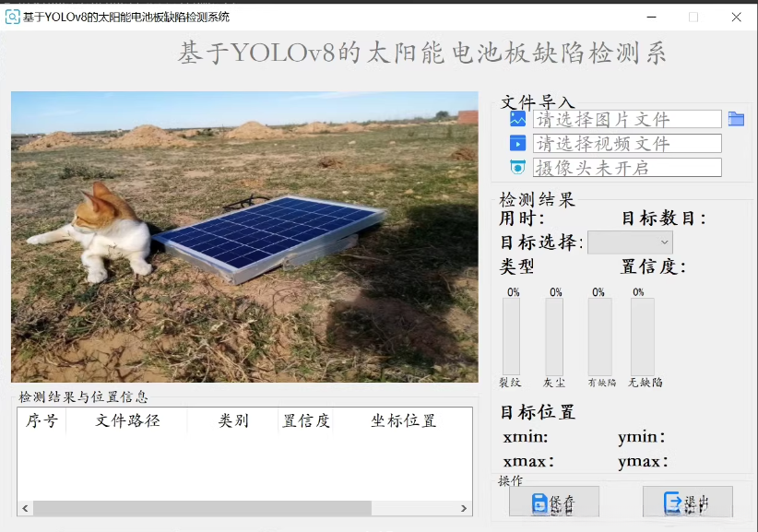The image size is (758, 532).
Task: Click the solar panel preview image
Action: [x=244, y=237]
